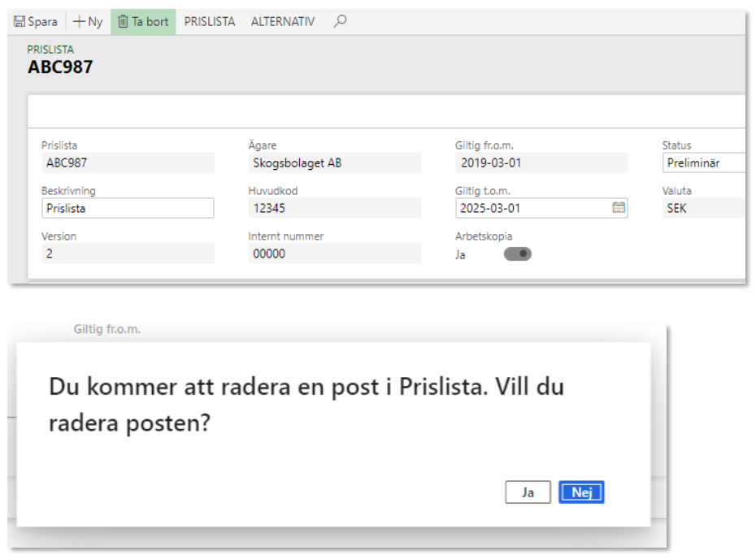Click the Huvudkod field with 12345
Screen dimensions: 756x559
coord(334,208)
